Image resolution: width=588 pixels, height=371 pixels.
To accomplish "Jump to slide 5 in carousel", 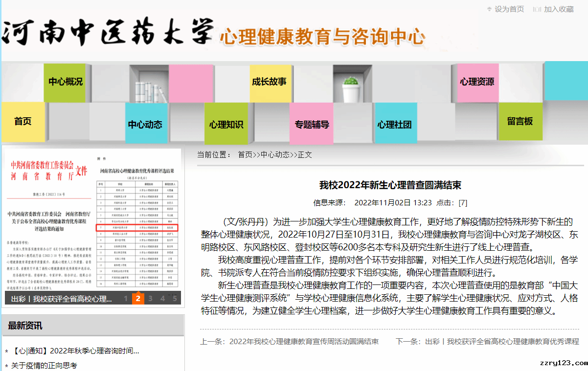I will point(175,299).
